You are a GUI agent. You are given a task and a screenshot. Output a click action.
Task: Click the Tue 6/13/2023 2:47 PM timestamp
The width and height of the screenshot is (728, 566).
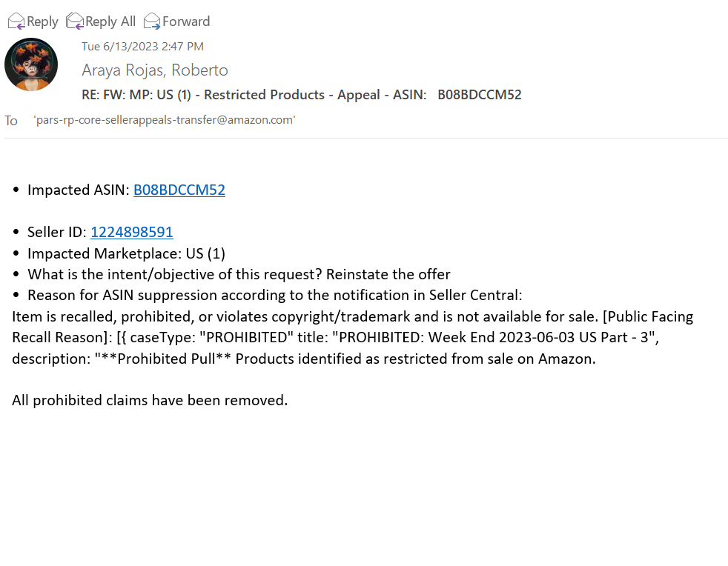click(142, 47)
